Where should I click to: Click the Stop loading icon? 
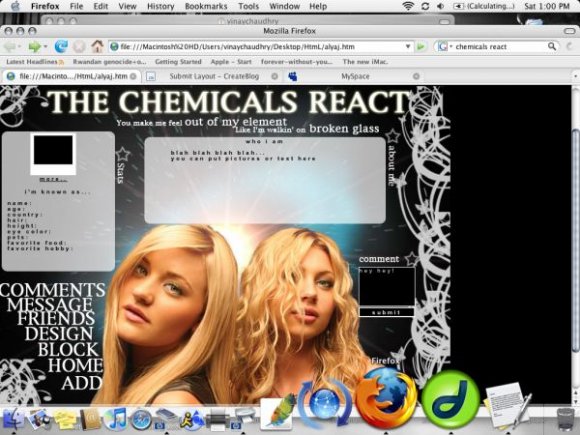coord(79,47)
